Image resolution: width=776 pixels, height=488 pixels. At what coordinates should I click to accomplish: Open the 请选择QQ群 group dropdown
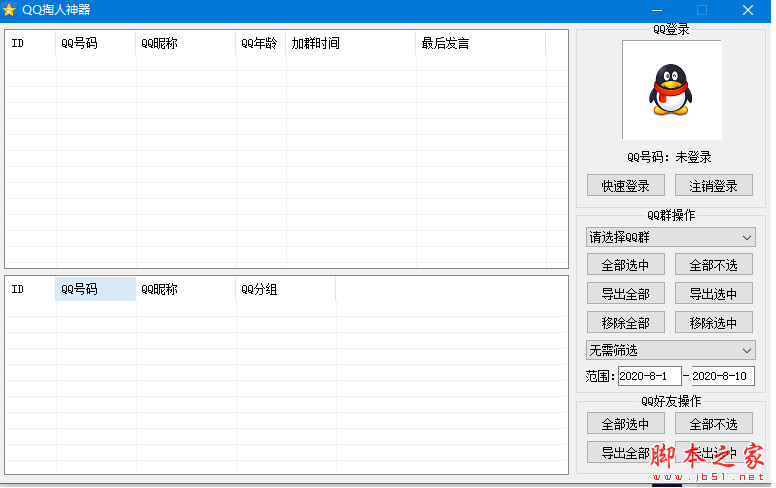click(x=670, y=237)
